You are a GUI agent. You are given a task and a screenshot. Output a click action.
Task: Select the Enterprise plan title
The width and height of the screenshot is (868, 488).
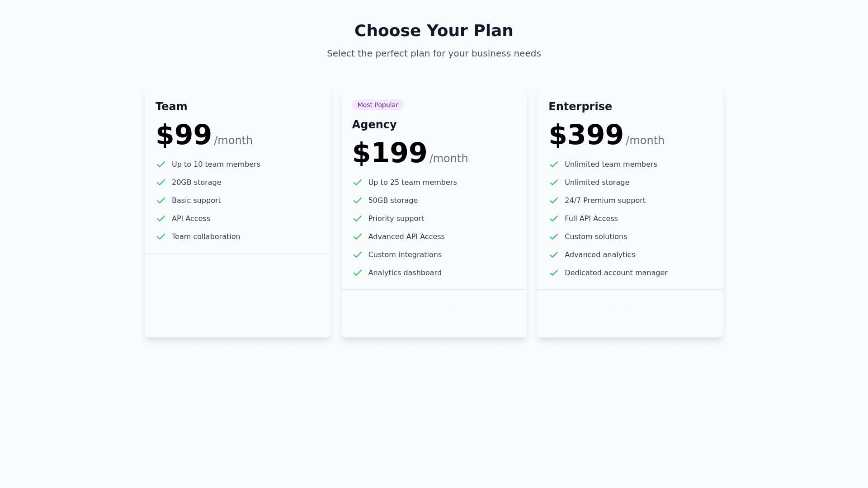580,107
